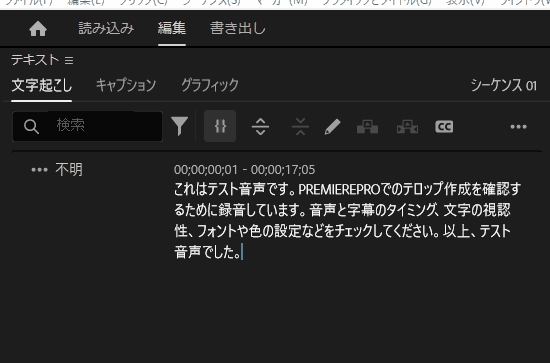Click the split segment icon

[x=261, y=126]
